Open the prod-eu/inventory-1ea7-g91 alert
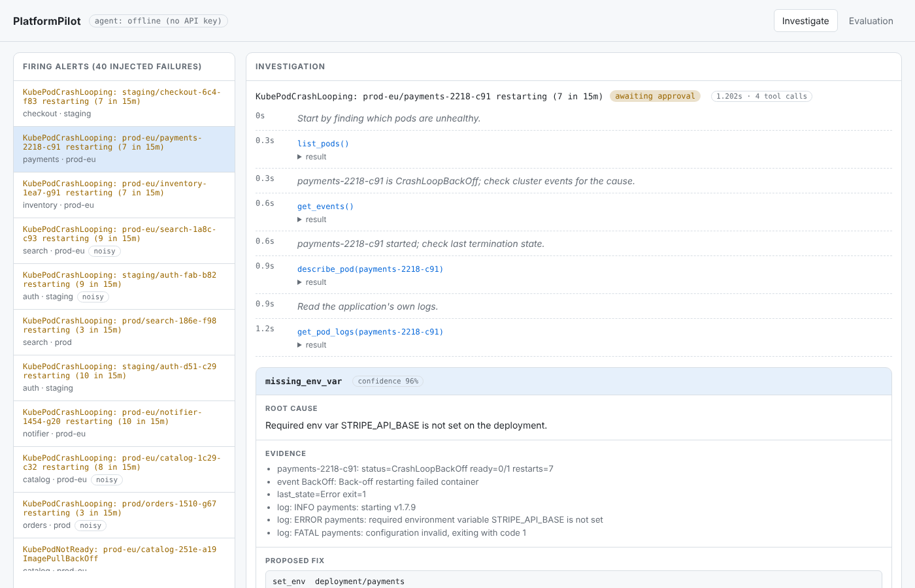This screenshot has height=588, width=915. pos(124,195)
